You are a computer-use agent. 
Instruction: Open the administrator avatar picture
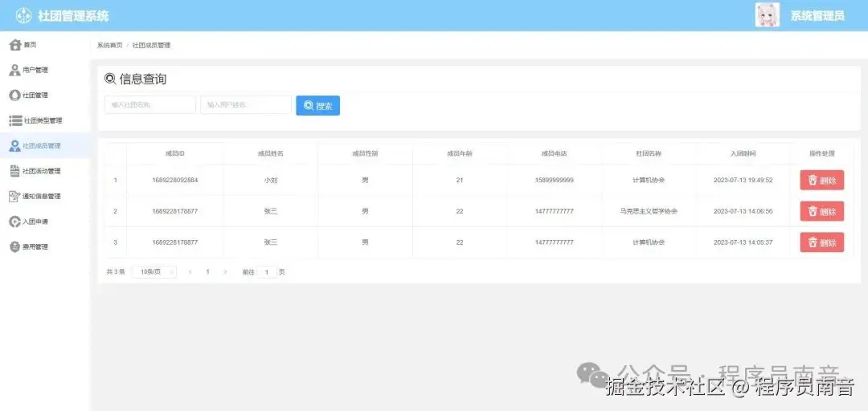pyautogui.click(x=768, y=15)
